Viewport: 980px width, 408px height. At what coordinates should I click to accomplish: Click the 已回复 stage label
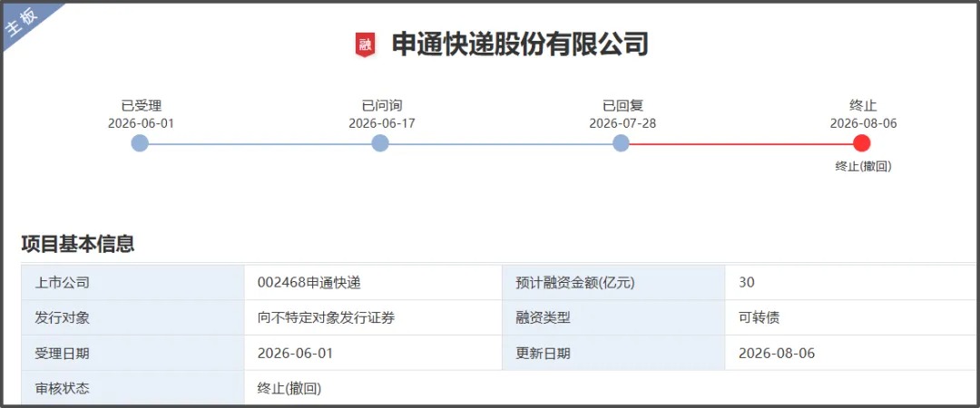pyautogui.click(x=622, y=105)
